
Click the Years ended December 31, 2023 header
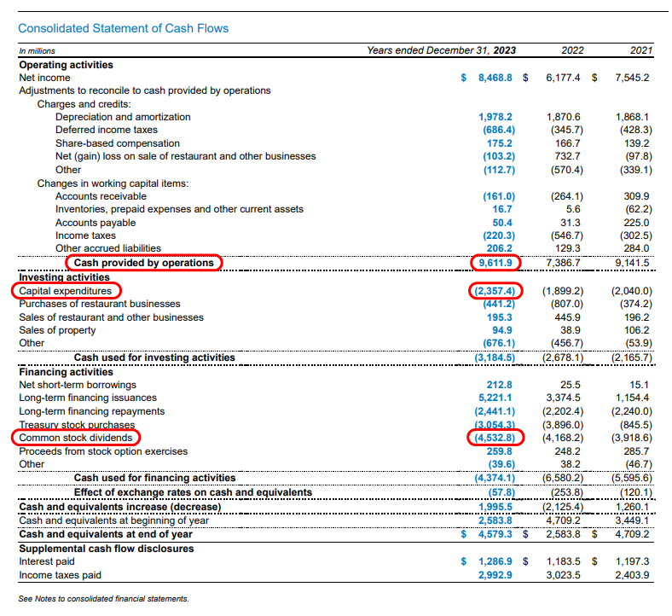click(441, 50)
